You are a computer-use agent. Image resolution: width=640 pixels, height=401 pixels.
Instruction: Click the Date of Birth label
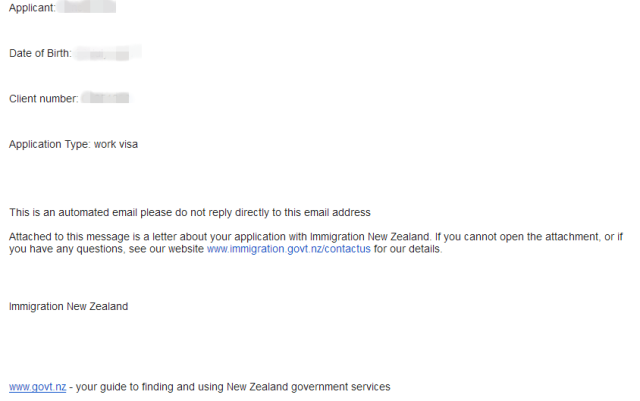click(40, 53)
